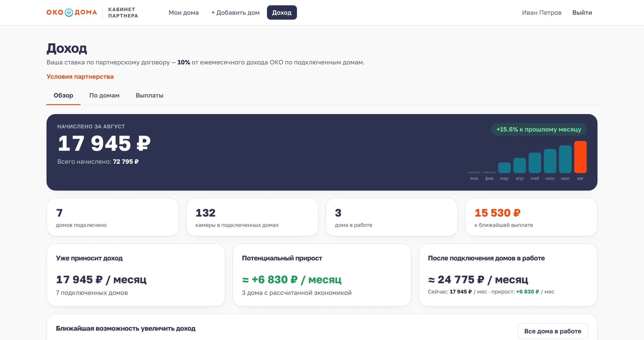Click the Все дома в работе button
644x340 pixels.
coord(552,331)
